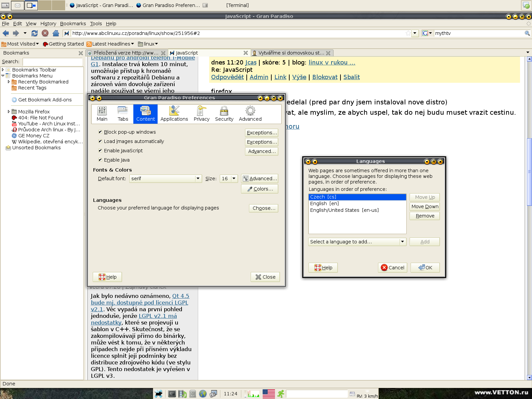The image size is (532, 399).
Task: Open the Google search engine selector
Action: click(428, 33)
